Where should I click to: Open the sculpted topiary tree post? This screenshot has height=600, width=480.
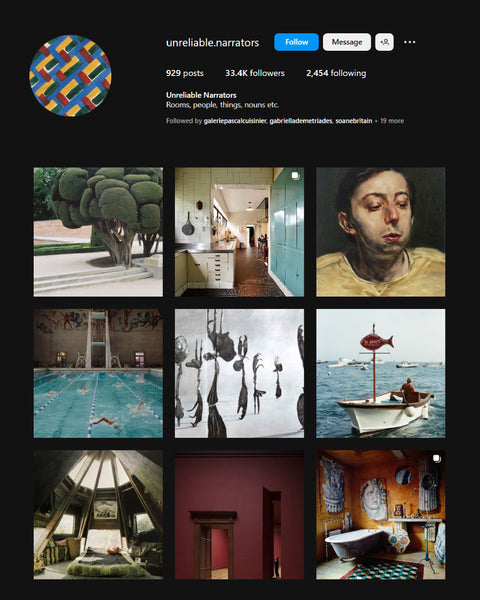(x=98, y=232)
